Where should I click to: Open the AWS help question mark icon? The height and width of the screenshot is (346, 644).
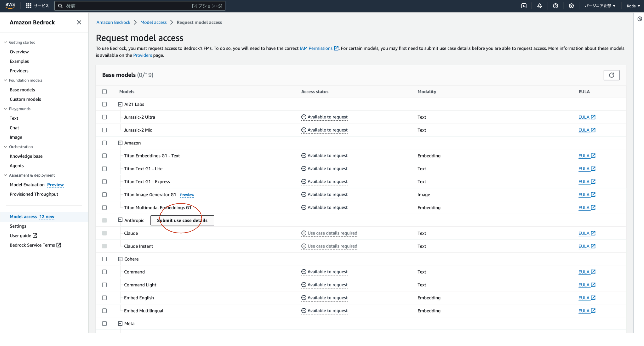[556, 6]
